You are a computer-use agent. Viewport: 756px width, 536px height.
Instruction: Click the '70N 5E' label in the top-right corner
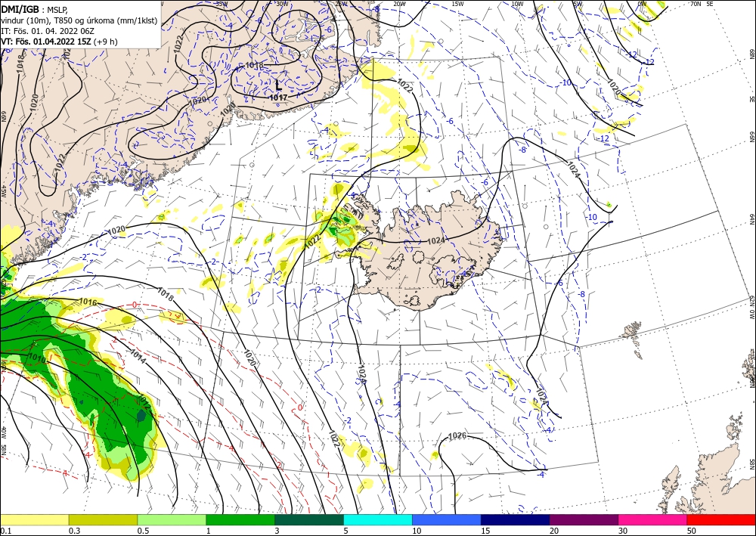coord(702,3)
